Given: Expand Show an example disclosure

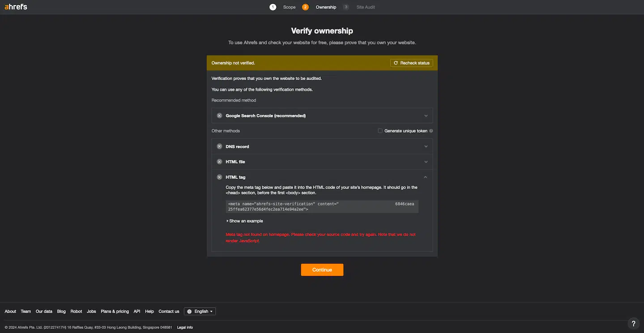Looking at the screenshot, I should click(x=245, y=221).
